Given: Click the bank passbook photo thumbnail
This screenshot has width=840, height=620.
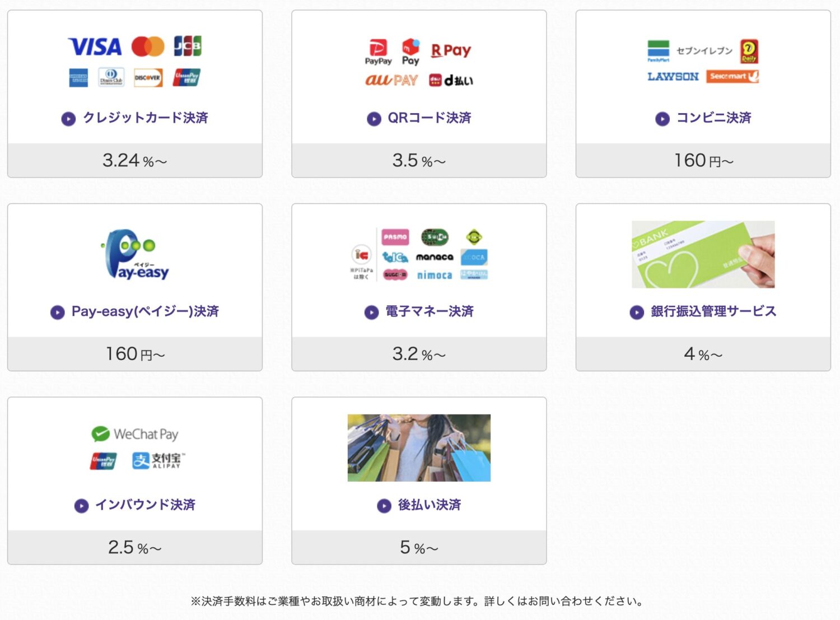Looking at the screenshot, I should pos(703,254).
